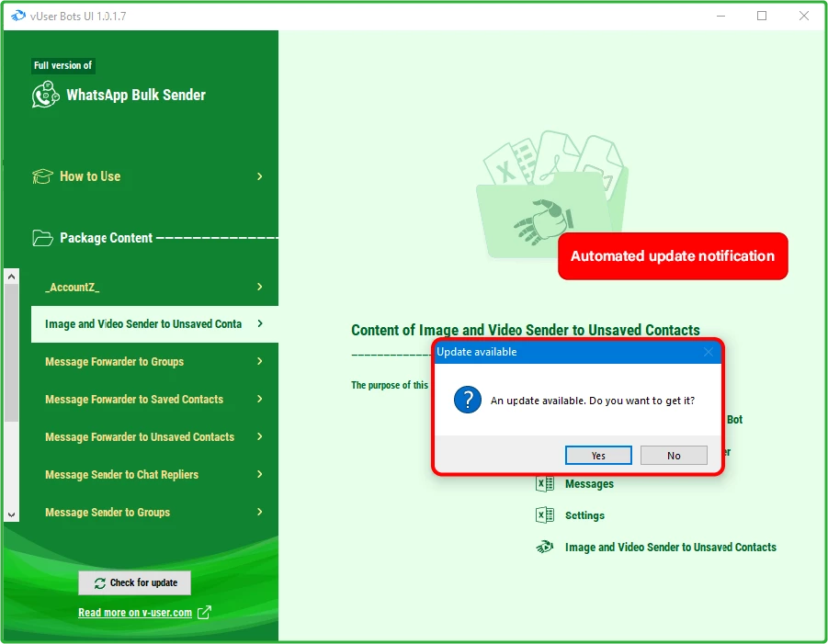Expand Message Forwarder to Unsaved Contacts chevron
This screenshot has width=828, height=644.
[x=259, y=436]
